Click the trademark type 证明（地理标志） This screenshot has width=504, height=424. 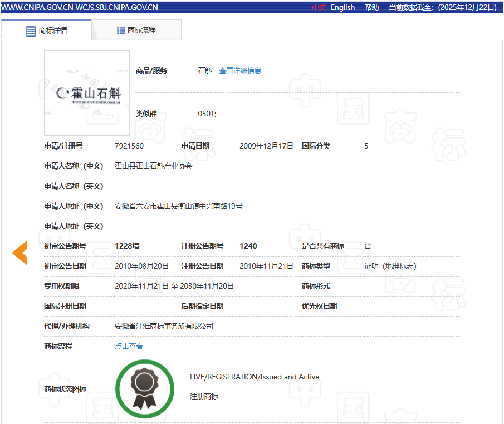390,266
